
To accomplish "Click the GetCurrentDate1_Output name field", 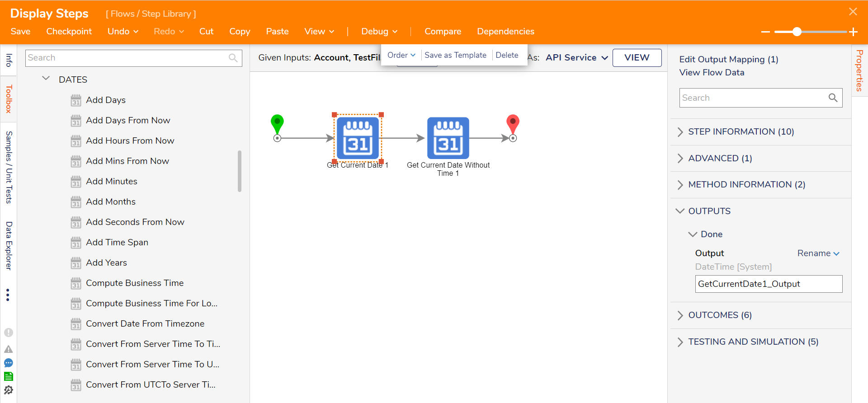I will [769, 284].
